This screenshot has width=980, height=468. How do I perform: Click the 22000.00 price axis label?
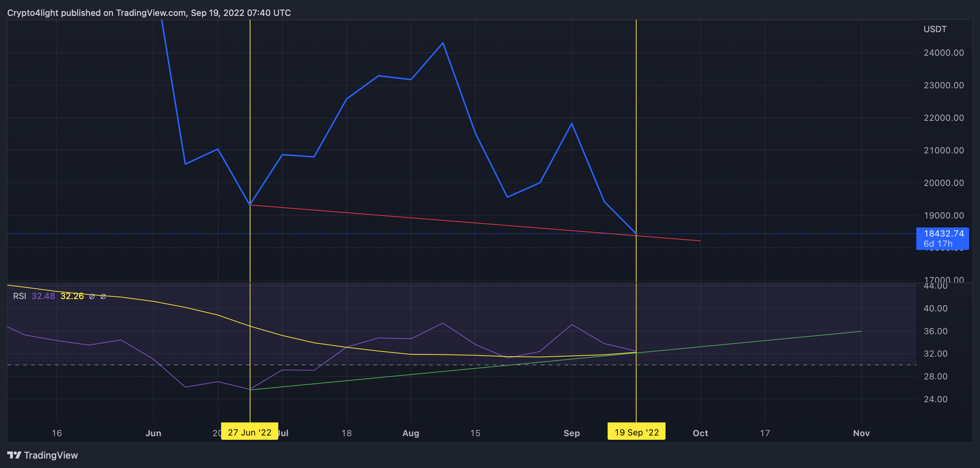tap(943, 118)
